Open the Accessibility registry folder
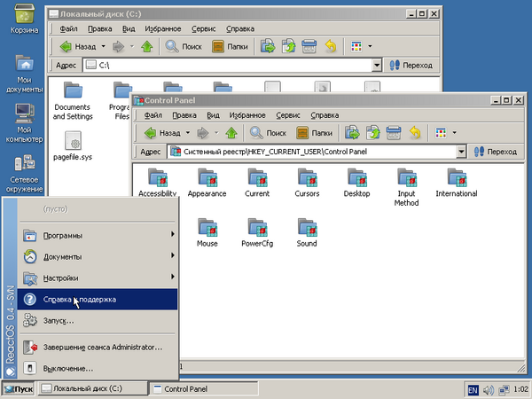 tap(158, 179)
